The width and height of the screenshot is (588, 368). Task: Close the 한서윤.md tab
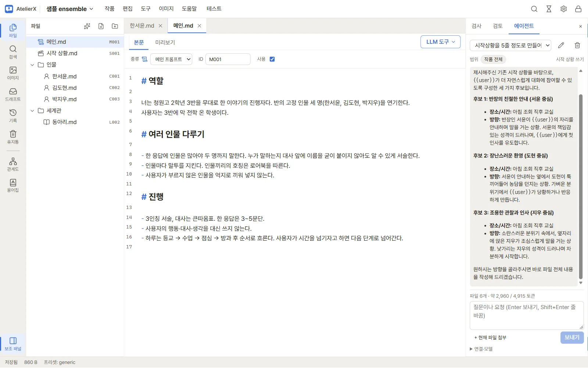pos(161,26)
